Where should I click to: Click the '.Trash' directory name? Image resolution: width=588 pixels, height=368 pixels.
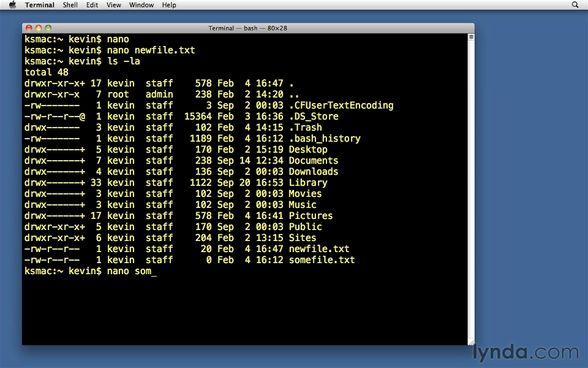(305, 128)
